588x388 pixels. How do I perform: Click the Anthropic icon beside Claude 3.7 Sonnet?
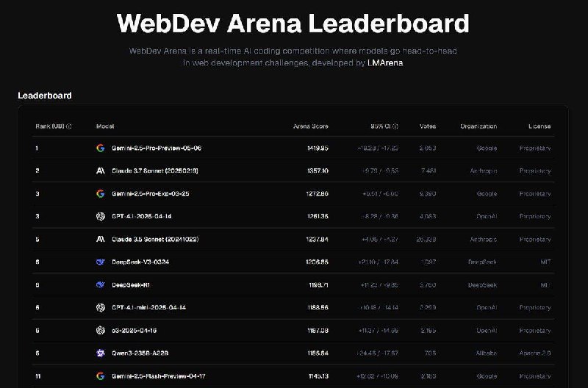101,171
